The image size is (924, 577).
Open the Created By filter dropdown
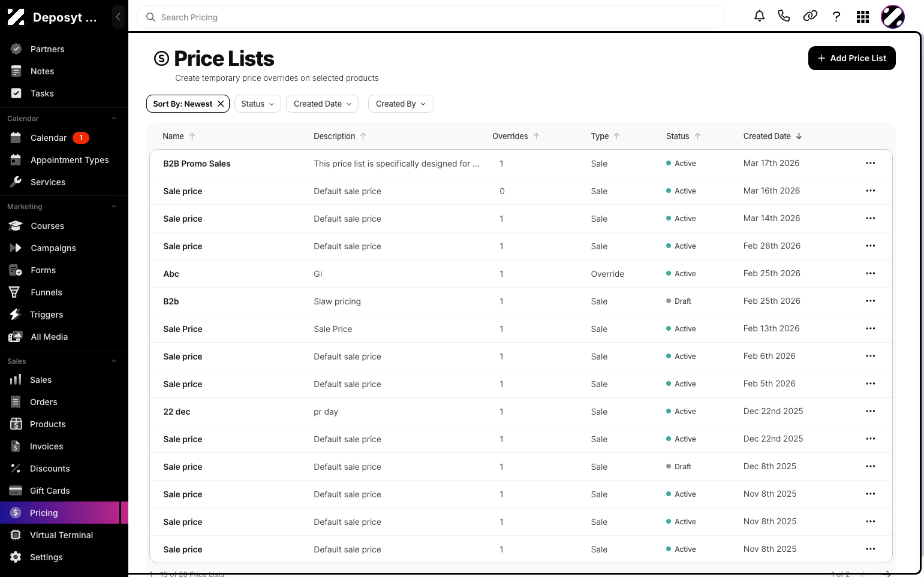[x=401, y=104]
